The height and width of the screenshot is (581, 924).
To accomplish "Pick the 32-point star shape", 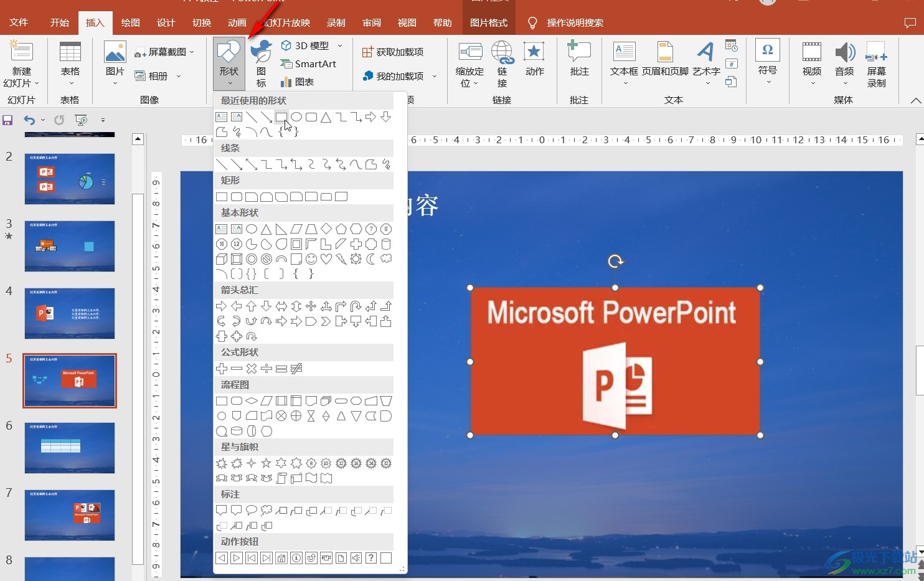I will [x=386, y=463].
